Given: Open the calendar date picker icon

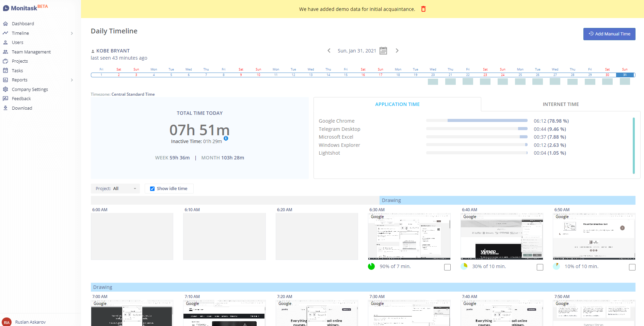Looking at the screenshot, I should (383, 51).
